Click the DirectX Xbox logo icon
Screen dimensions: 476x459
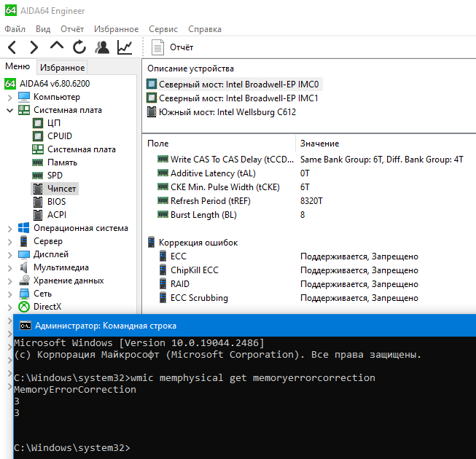24,307
